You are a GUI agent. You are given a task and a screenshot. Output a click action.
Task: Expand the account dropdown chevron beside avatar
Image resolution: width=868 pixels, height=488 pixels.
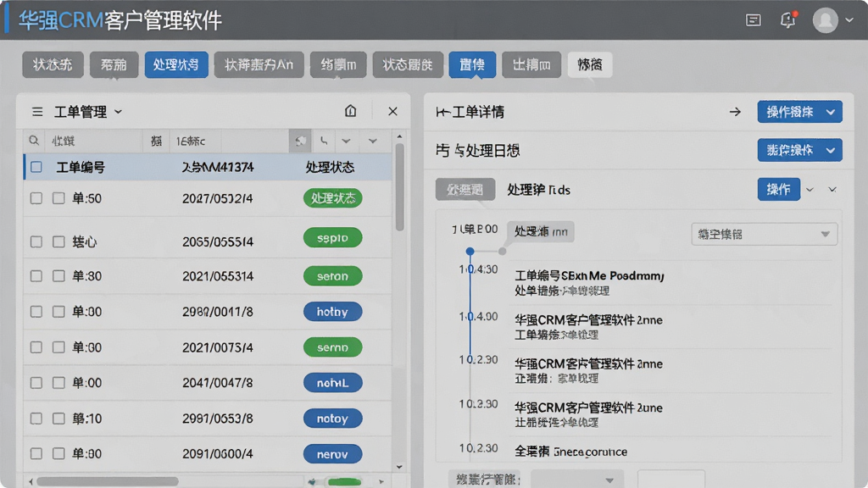(x=849, y=20)
